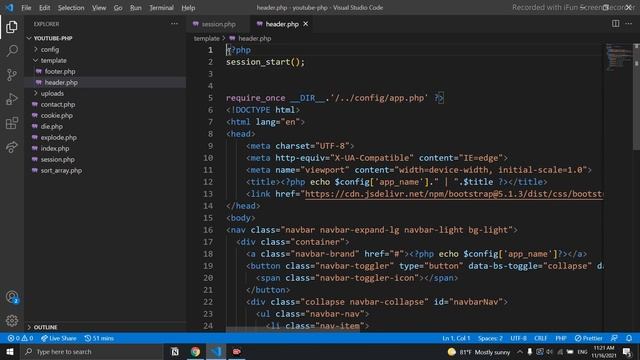This screenshot has width=640, height=360.
Task: Open the weather widget in taskbar
Action: click(478, 352)
